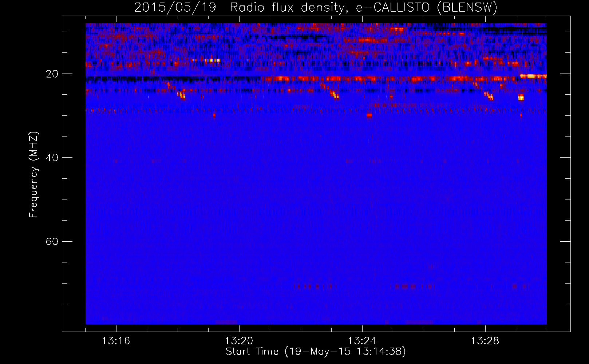Select the 'Frequency (MHZ)' axis label
Image resolution: width=589 pixels, height=364 pixels.
pos(33,175)
